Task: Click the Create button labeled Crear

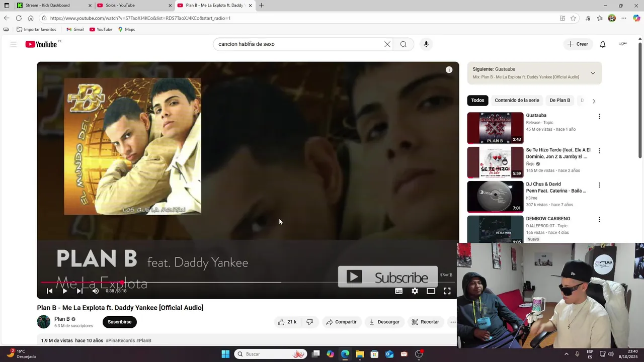Action: 578,44
